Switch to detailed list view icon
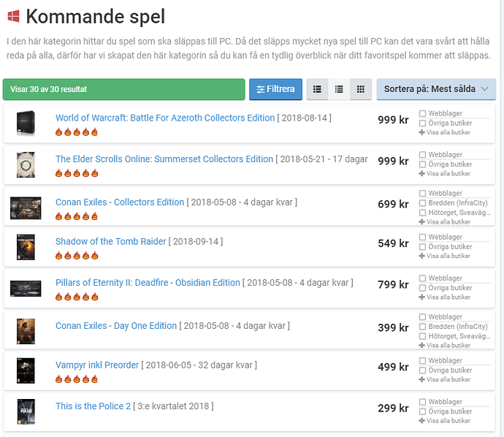504x437 pixels. click(x=317, y=89)
